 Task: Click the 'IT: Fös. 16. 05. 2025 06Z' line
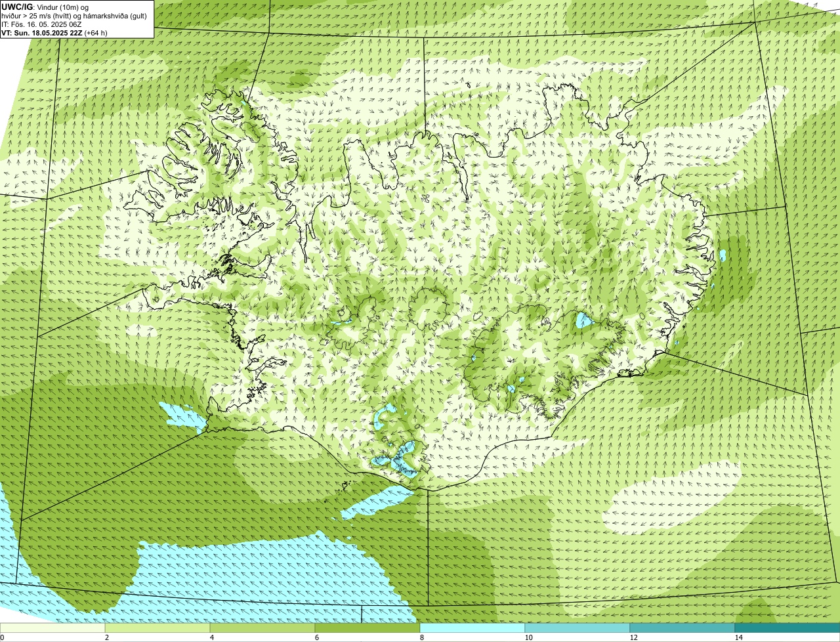point(41,24)
